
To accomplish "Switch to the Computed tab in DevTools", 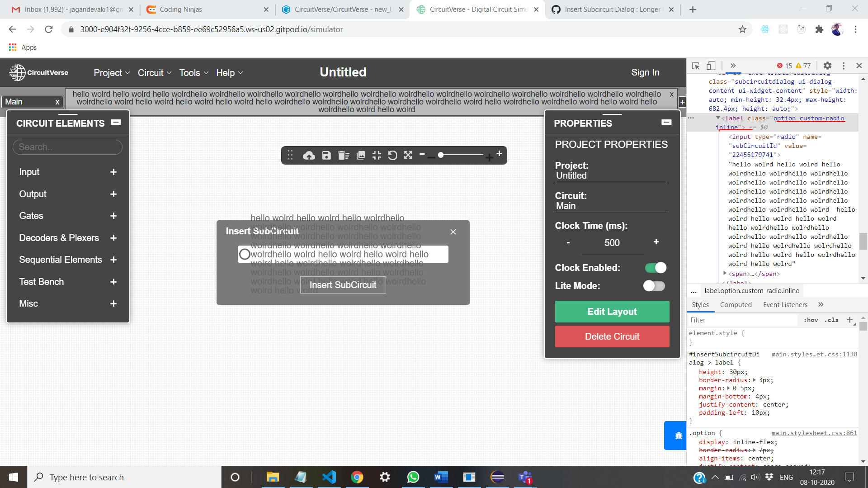I will point(736,304).
